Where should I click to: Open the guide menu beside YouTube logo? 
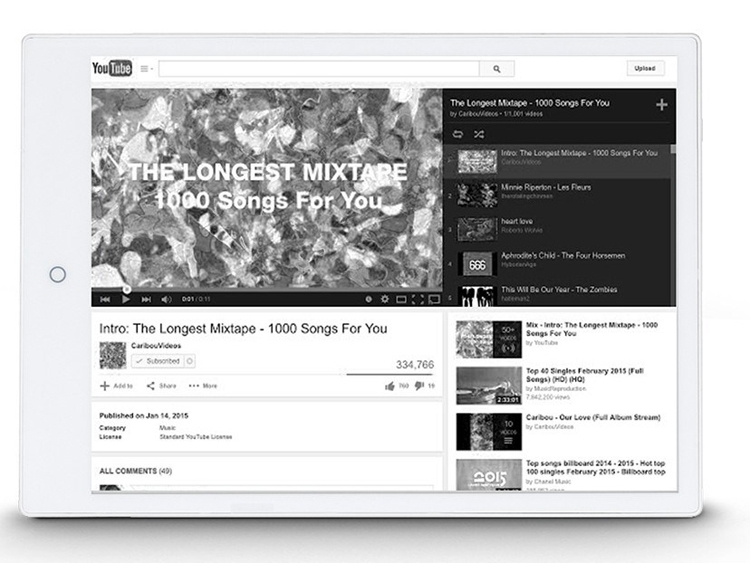point(146,69)
